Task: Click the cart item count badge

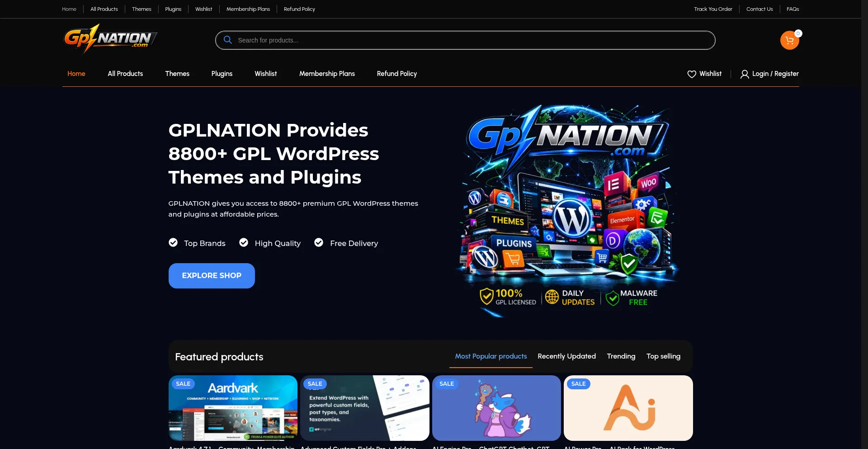Action: 798,33
